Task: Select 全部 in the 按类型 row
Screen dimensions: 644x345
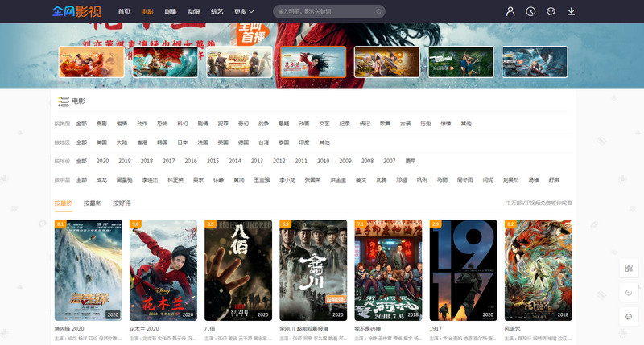Action: (81, 124)
